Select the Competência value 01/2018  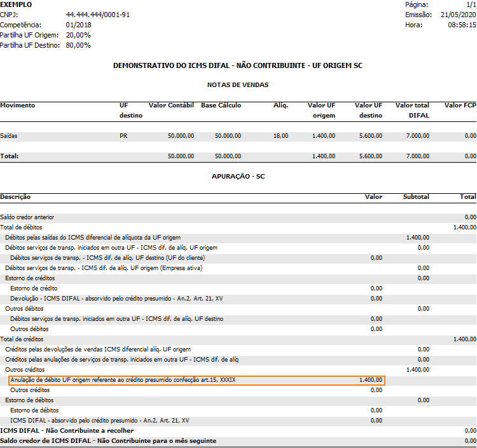[x=78, y=25]
